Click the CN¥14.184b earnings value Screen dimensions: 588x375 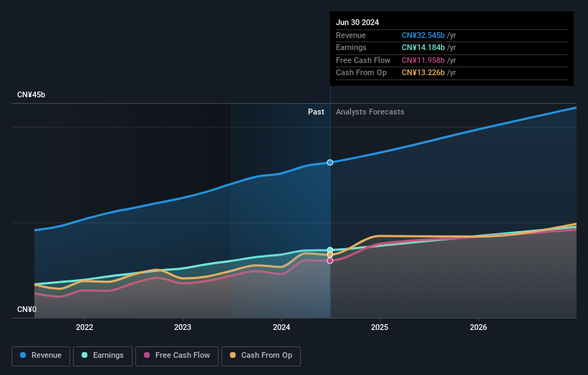pyautogui.click(x=423, y=47)
